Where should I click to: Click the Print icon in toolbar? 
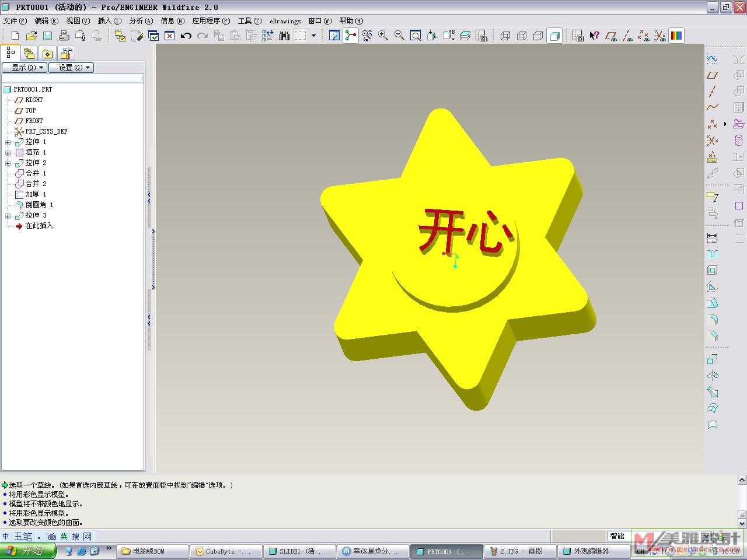click(x=64, y=36)
